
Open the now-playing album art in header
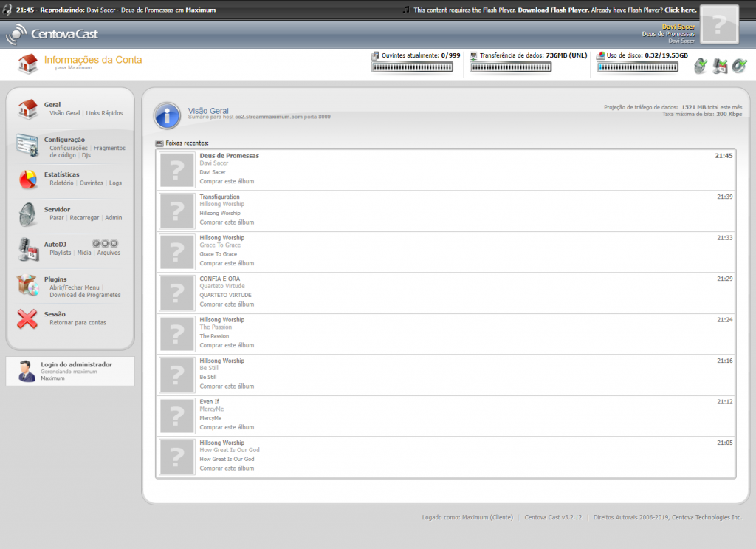[719, 24]
